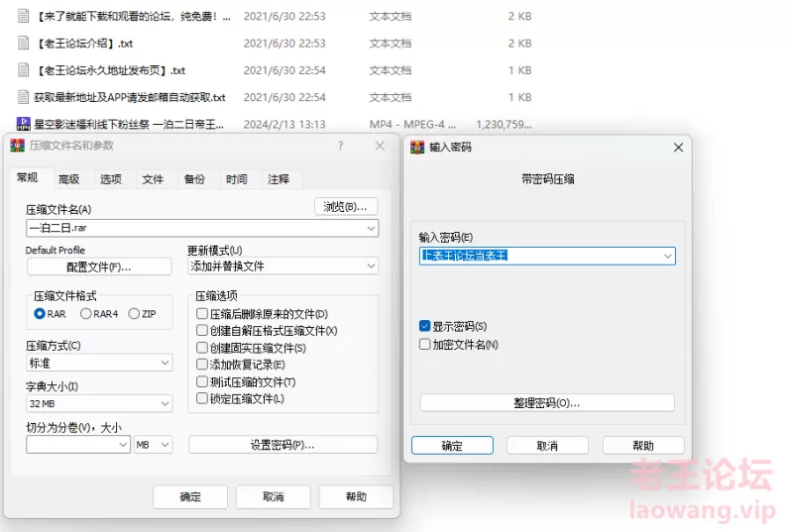
Task: Select the file 【老王论坛介绍】.txt
Action: coord(84,44)
